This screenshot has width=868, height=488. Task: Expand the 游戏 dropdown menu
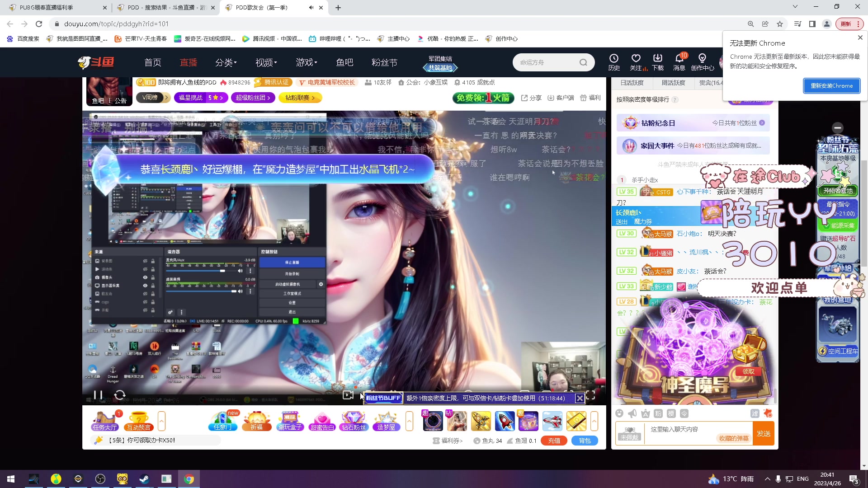point(307,62)
